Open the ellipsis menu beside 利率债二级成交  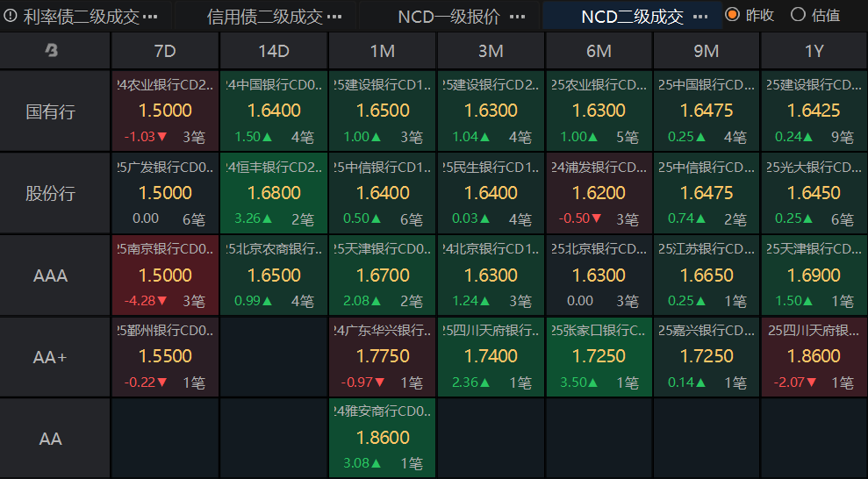pos(150,17)
